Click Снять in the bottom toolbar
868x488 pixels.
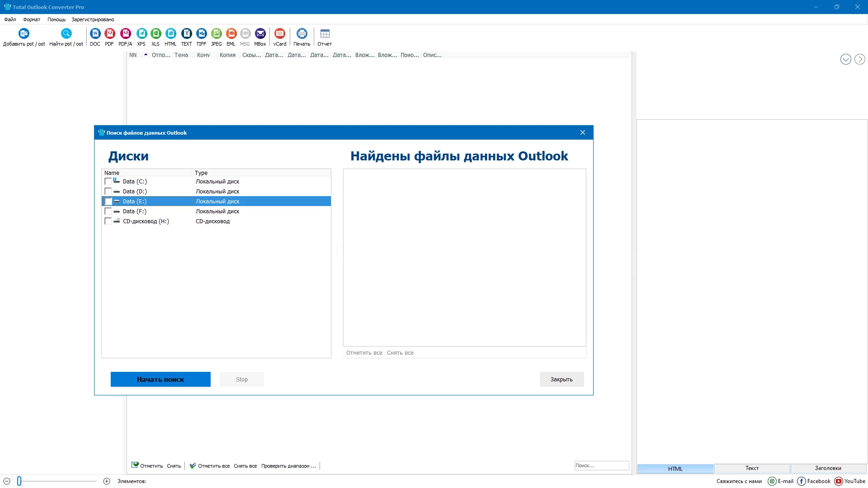tap(174, 466)
